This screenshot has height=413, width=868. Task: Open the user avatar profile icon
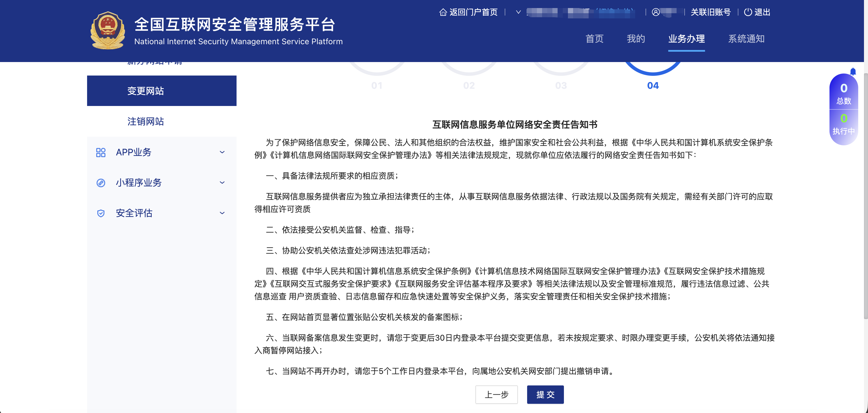click(656, 12)
